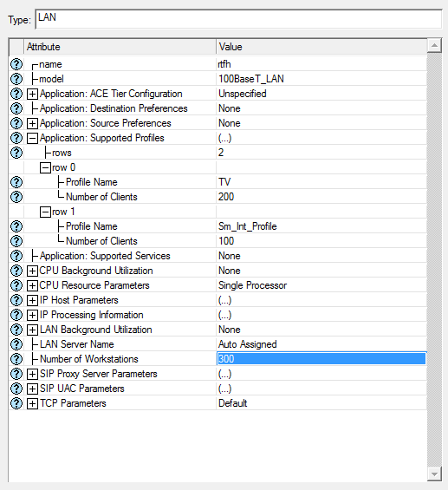Expand Application: Source Preferences
448x490 pixels.
coord(32,123)
